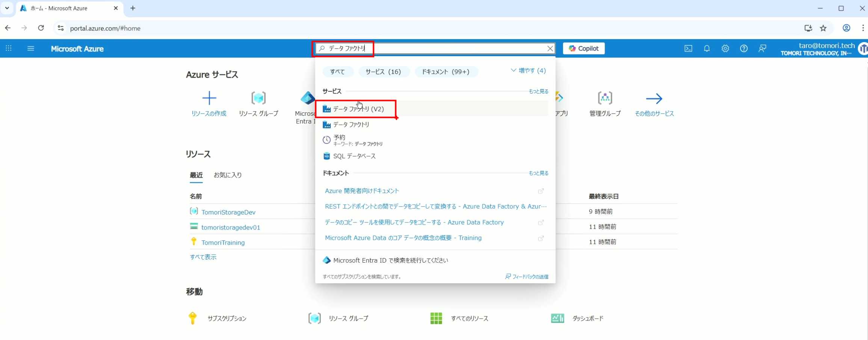Viewport: 868px width, 340px height.
Task: Open the 管理グループ service icon
Action: [605, 98]
